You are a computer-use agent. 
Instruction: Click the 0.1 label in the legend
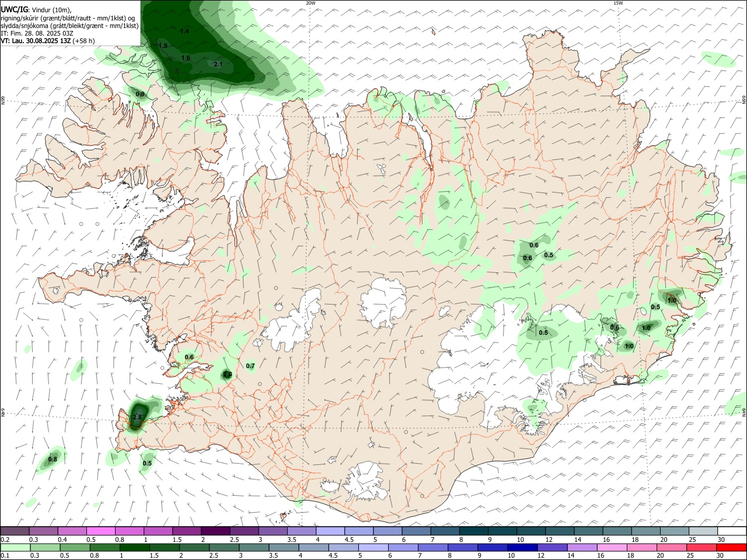(x=5, y=555)
